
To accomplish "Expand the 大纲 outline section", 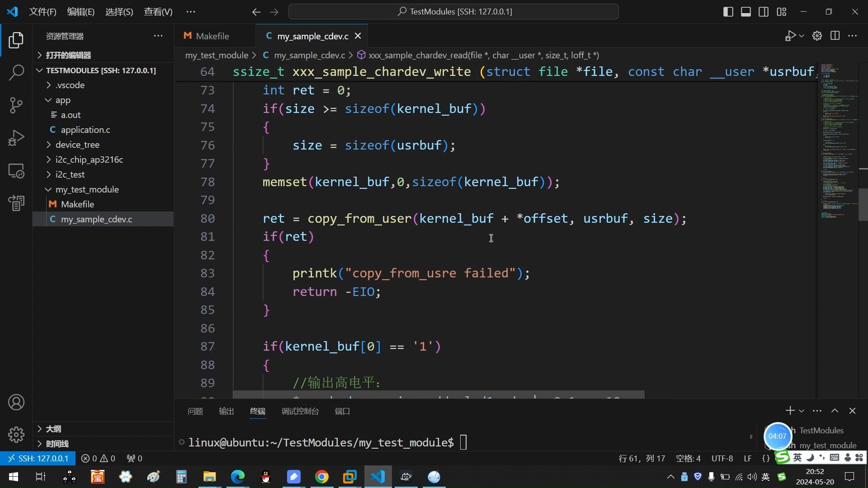I will pos(103,429).
